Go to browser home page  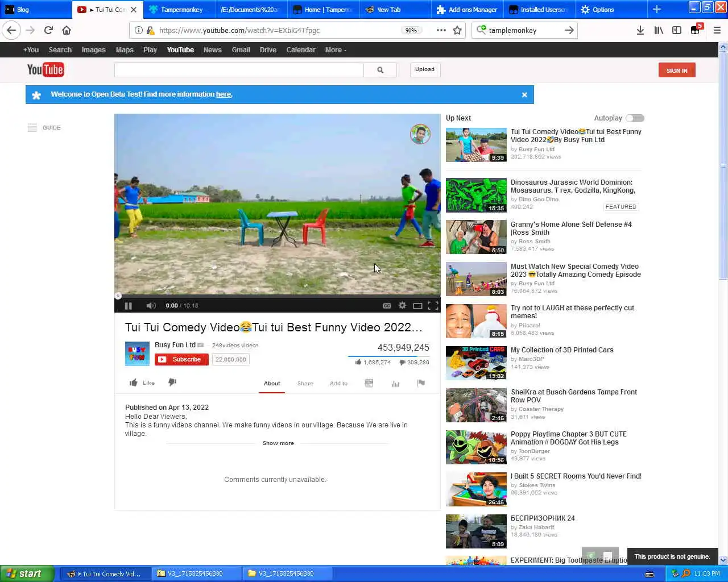coord(67,30)
